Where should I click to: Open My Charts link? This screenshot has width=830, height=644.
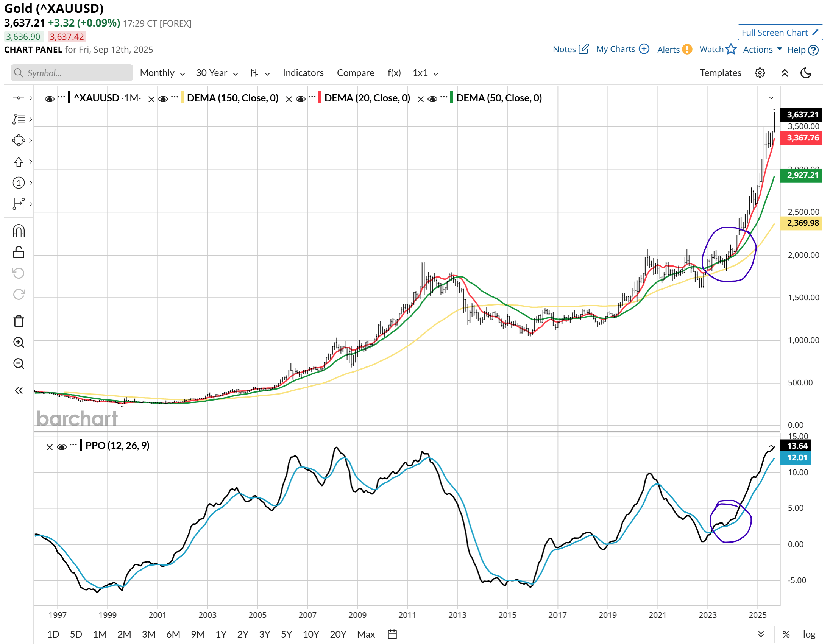click(616, 49)
